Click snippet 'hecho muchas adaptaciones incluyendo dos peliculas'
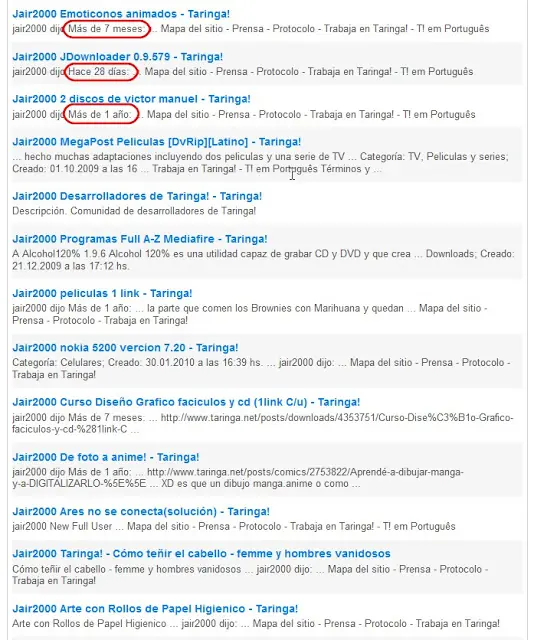The height and width of the screenshot is (640, 534). [x=260, y=163]
